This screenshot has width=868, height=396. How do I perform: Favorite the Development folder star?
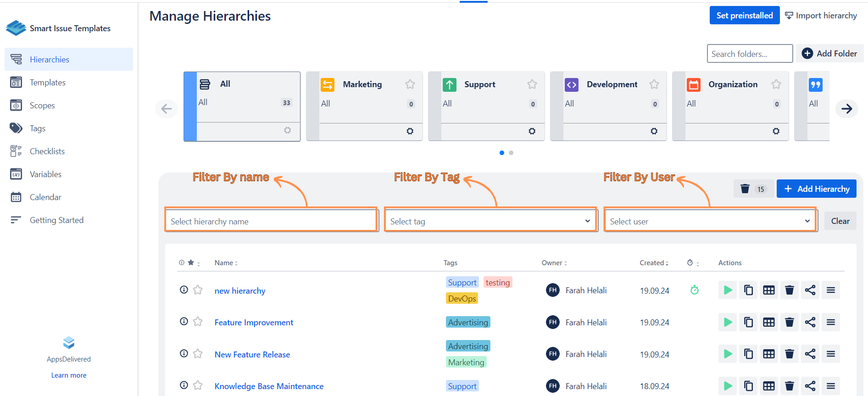click(x=654, y=84)
